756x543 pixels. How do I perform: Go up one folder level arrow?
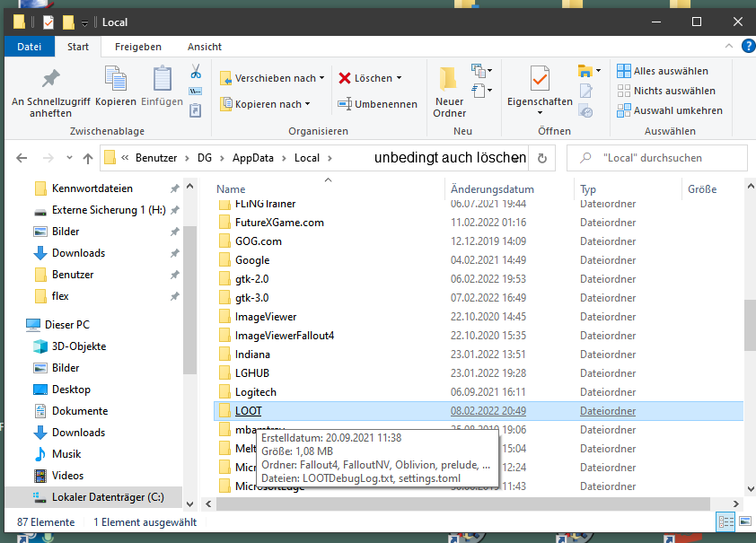click(x=87, y=158)
